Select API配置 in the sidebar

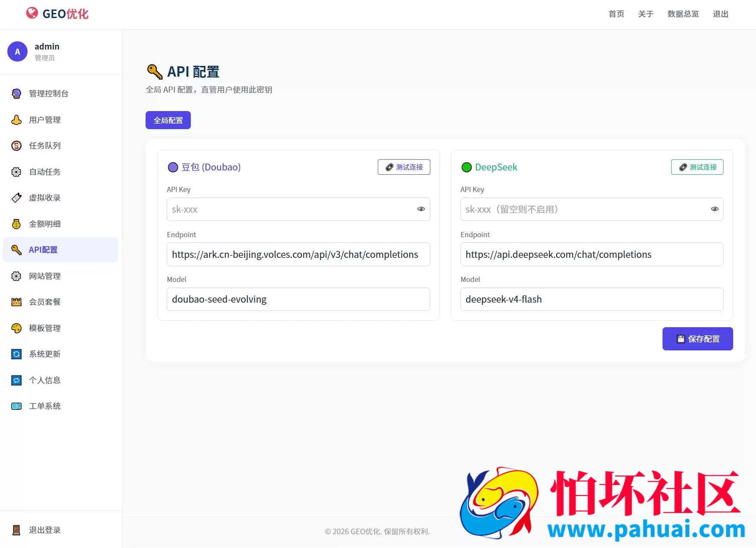coord(60,250)
